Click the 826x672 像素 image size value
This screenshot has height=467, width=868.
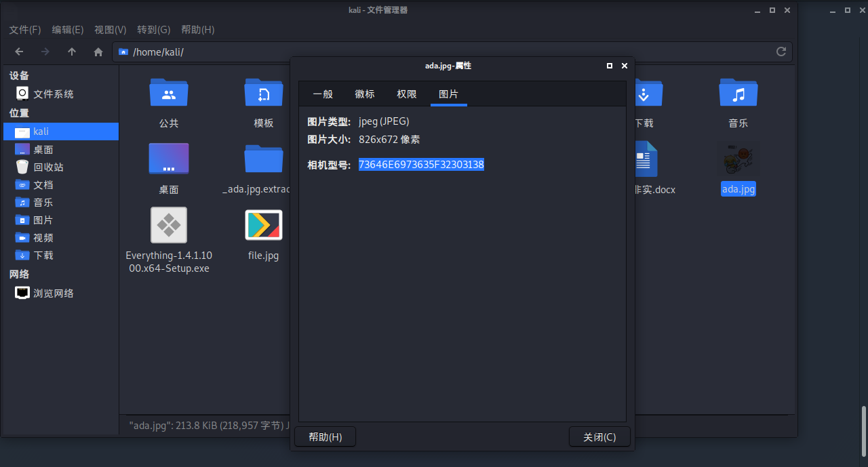pyautogui.click(x=389, y=140)
